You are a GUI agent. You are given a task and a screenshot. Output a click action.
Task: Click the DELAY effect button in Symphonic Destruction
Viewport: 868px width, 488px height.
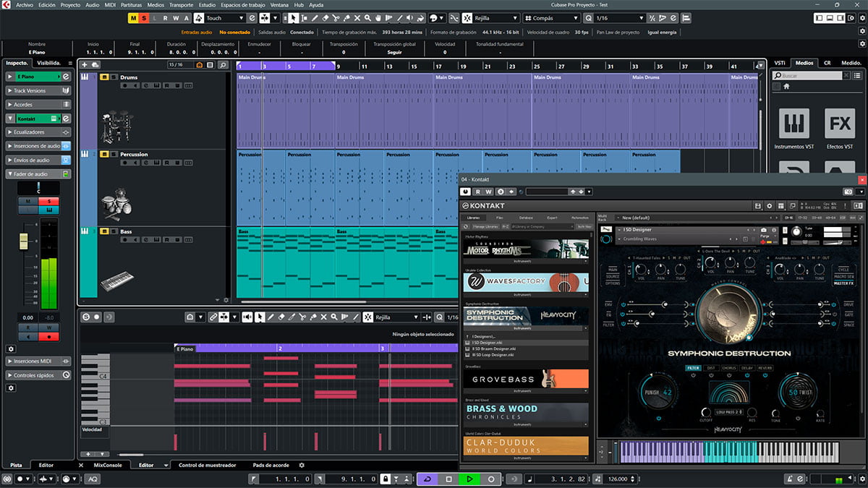(747, 368)
